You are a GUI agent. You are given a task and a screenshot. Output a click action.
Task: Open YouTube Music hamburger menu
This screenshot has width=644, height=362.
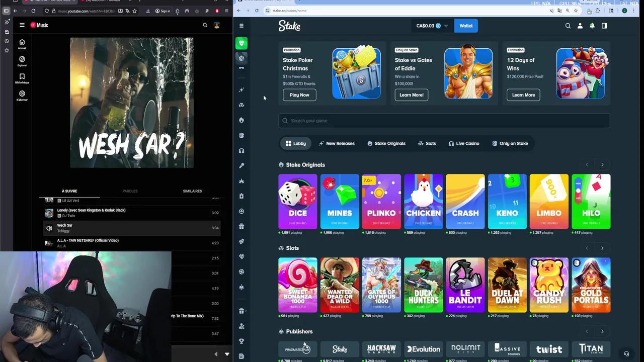click(x=22, y=25)
